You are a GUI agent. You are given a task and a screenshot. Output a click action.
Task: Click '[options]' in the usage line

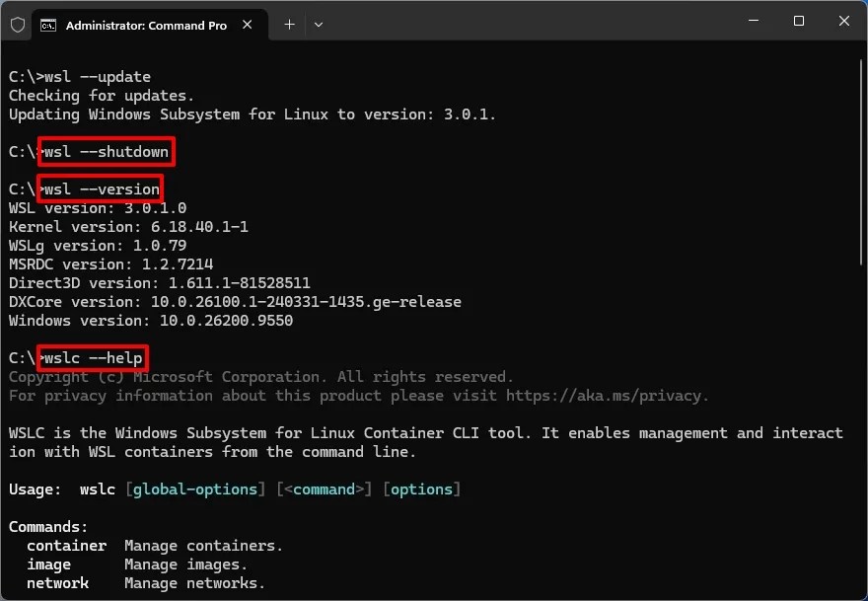click(422, 489)
